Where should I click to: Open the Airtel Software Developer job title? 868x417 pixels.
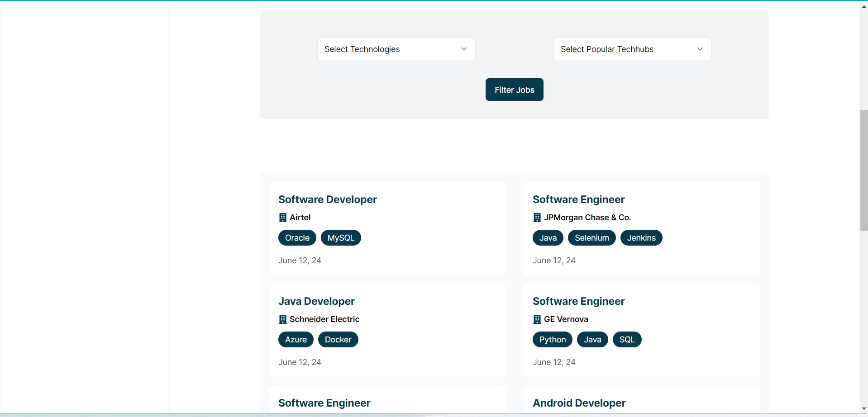click(328, 199)
